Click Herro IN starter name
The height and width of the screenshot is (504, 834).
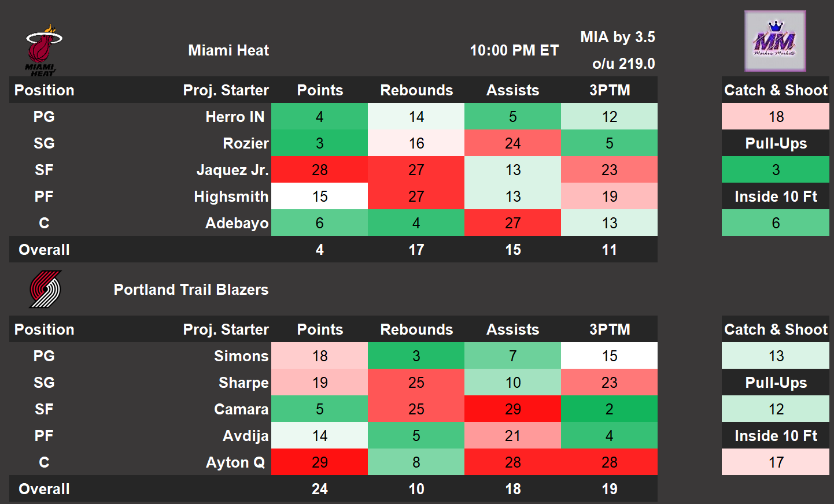235,117
